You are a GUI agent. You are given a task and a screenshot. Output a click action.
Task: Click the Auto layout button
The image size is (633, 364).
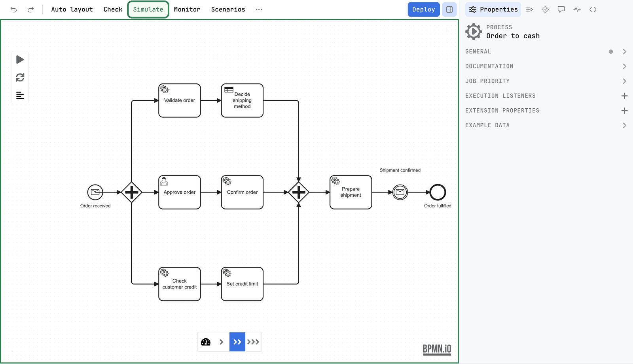tap(72, 9)
